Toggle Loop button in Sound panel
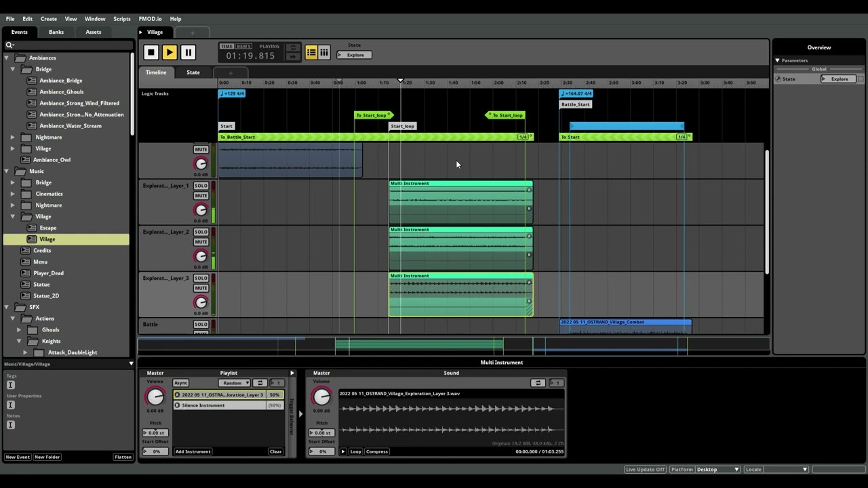Screen dimensions: 868x488 [x=355, y=451]
